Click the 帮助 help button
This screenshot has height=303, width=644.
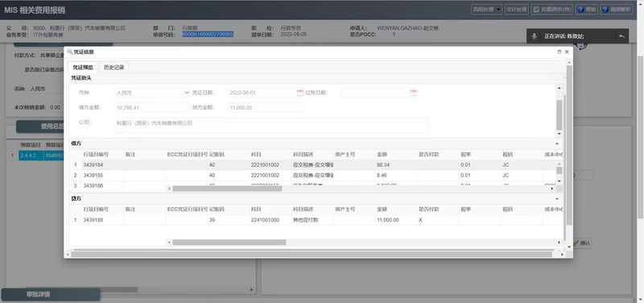(x=587, y=10)
